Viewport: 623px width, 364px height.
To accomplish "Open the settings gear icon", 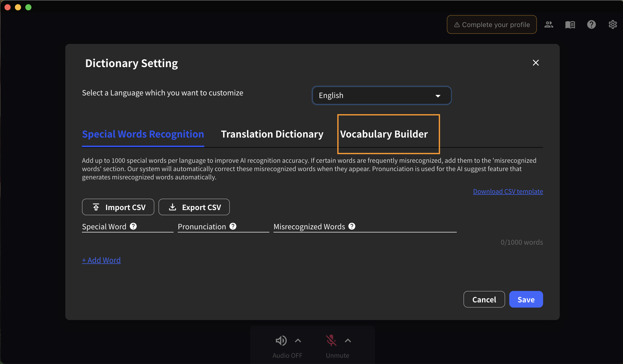I will (613, 24).
